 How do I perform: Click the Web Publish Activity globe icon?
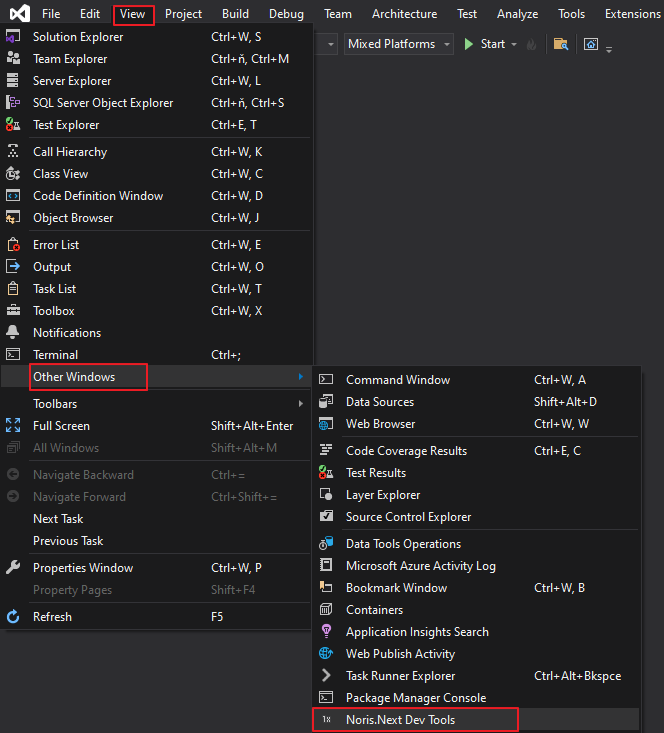coord(326,654)
